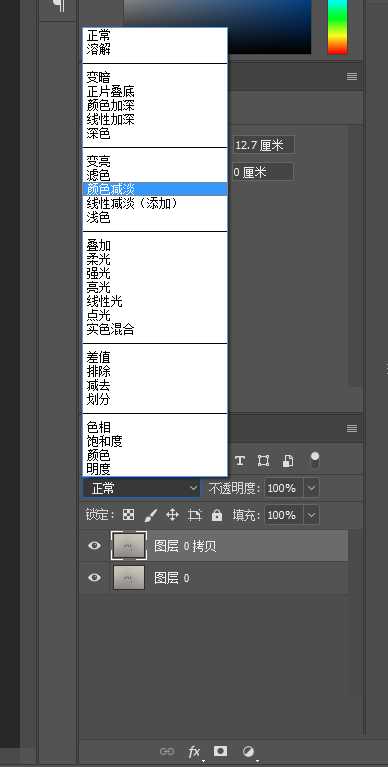Pick highlighted 颜色减淡 blend mode
This screenshot has width=388, height=767.
(155, 189)
